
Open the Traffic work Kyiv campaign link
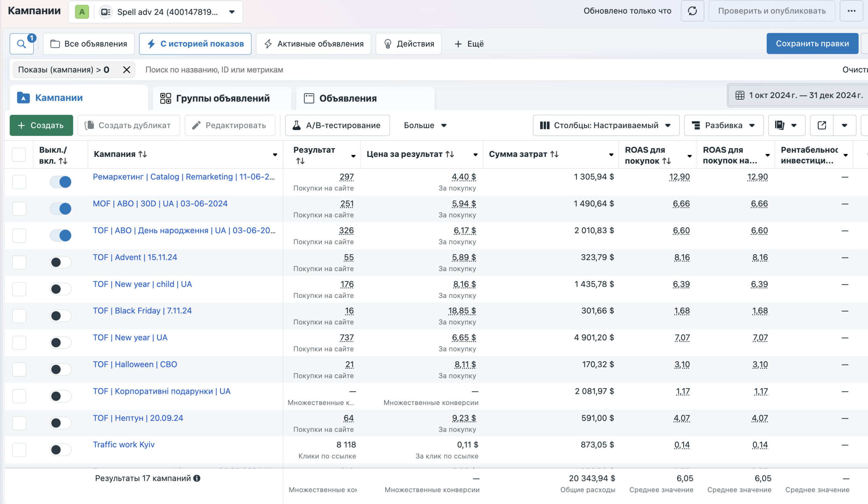tap(124, 445)
